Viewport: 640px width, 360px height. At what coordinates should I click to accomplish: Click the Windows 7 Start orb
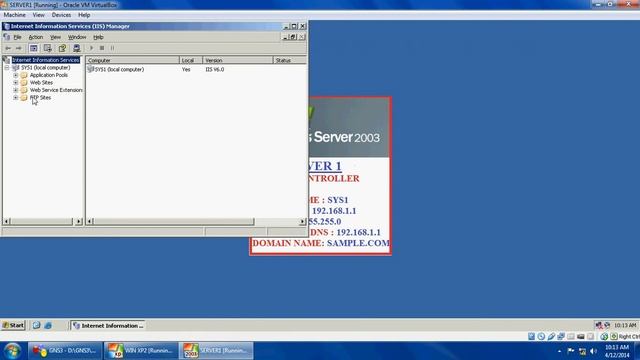click(x=12, y=351)
